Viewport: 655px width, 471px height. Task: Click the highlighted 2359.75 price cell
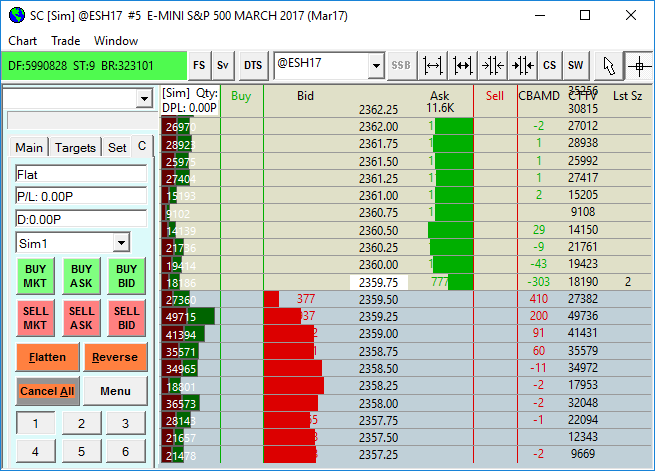coord(378,282)
